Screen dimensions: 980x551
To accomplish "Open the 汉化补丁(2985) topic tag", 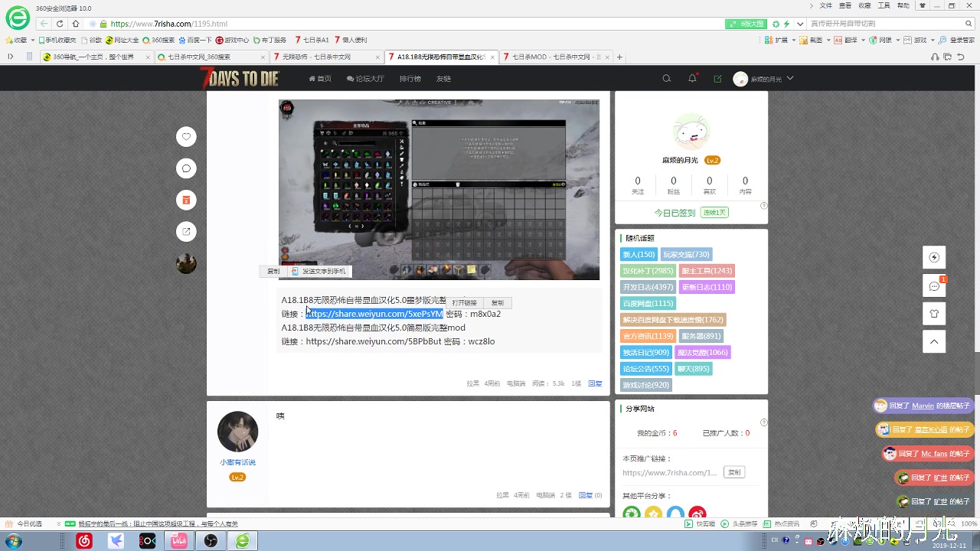I will [x=648, y=271].
